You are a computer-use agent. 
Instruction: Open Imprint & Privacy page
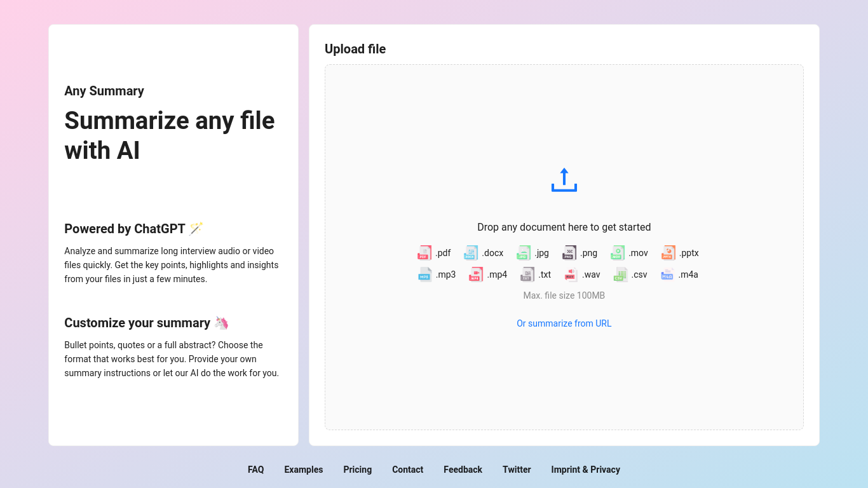click(x=585, y=470)
